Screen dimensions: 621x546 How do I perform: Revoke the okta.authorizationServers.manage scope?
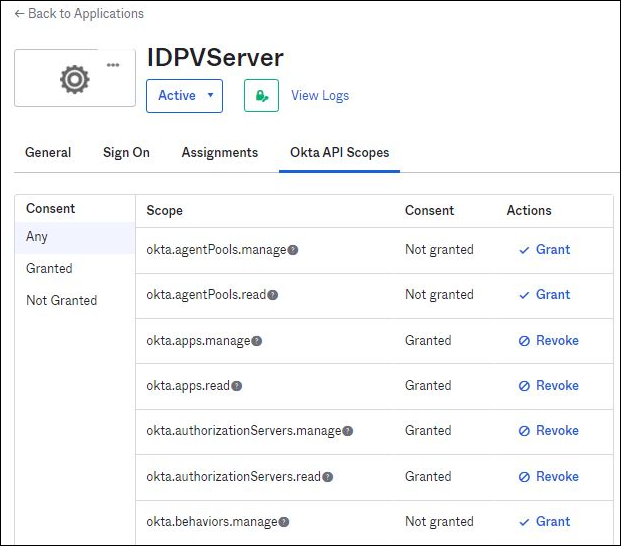(549, 431)
